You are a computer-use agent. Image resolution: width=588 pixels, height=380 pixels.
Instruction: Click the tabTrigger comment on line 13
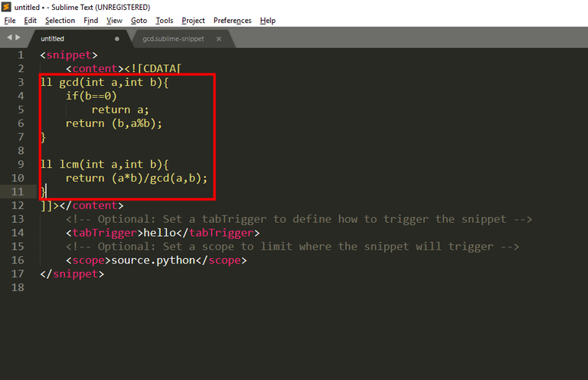299,219
